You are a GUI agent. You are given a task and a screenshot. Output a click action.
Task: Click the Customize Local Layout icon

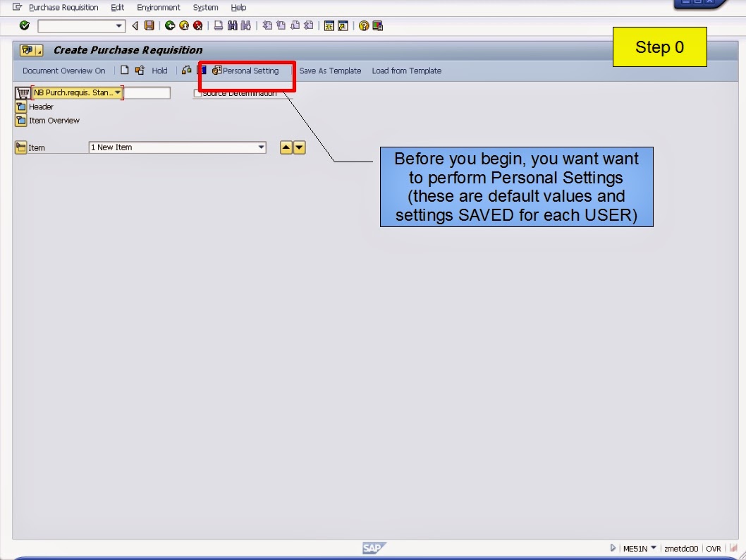tap(379, 25)
